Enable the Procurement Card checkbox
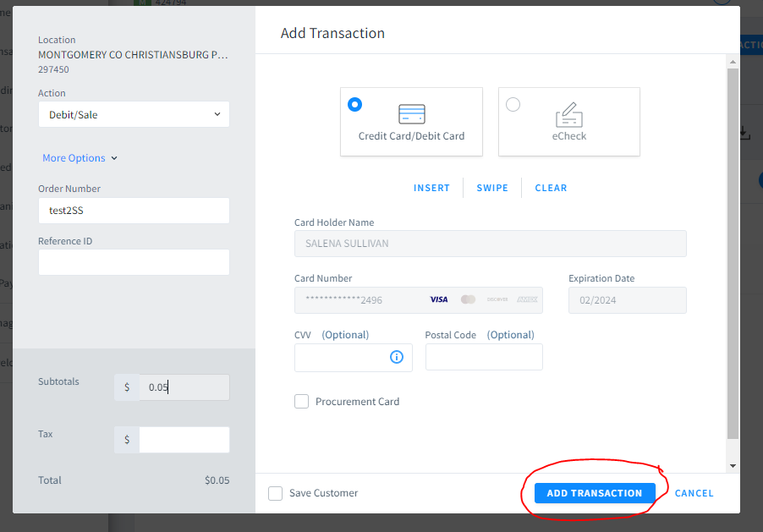The image size is (763, 532). (302, 402)
